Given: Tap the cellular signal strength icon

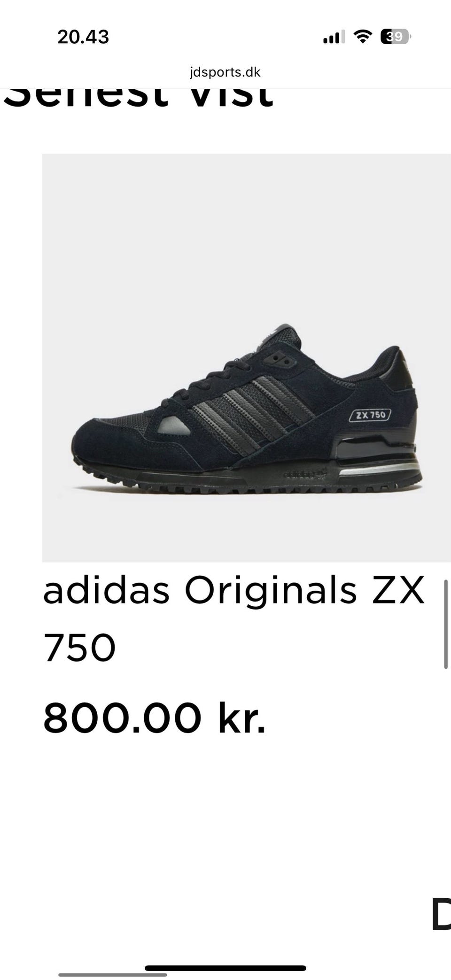Looking at the screenshot, I should pyautogui.click(x=334, y=37).
